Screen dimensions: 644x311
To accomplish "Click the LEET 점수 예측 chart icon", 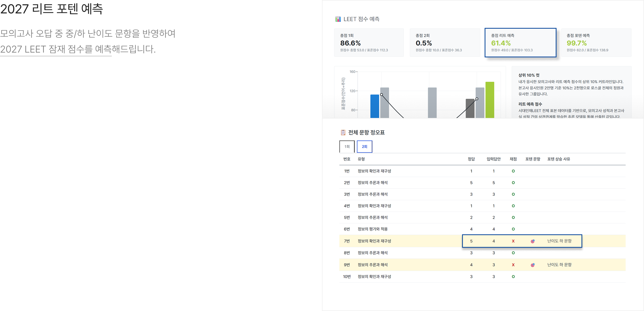I will tap(338, 19).
